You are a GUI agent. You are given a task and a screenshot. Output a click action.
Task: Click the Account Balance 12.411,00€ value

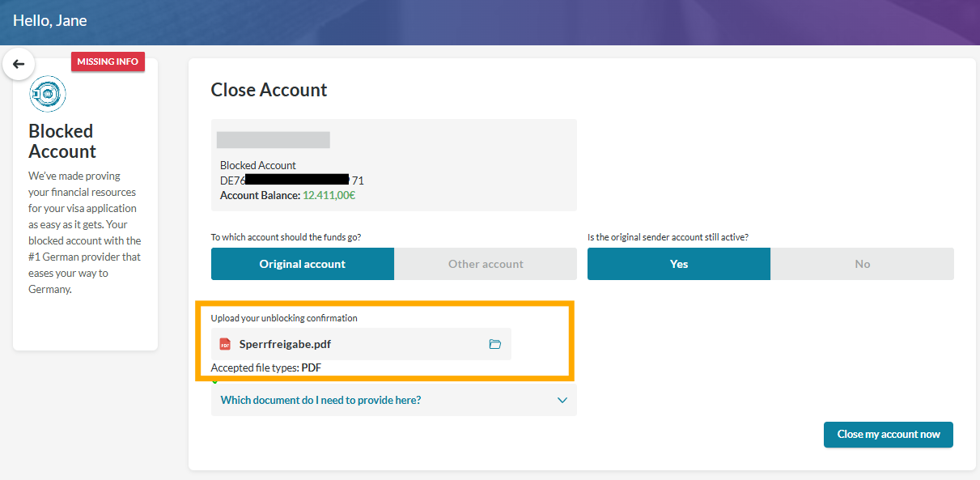click(329, 195)
